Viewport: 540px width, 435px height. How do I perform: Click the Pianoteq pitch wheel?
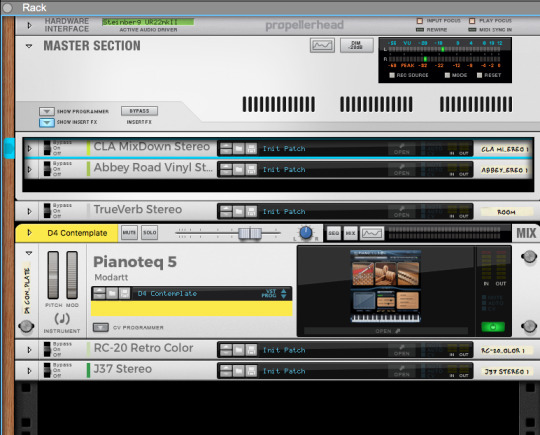53,275
